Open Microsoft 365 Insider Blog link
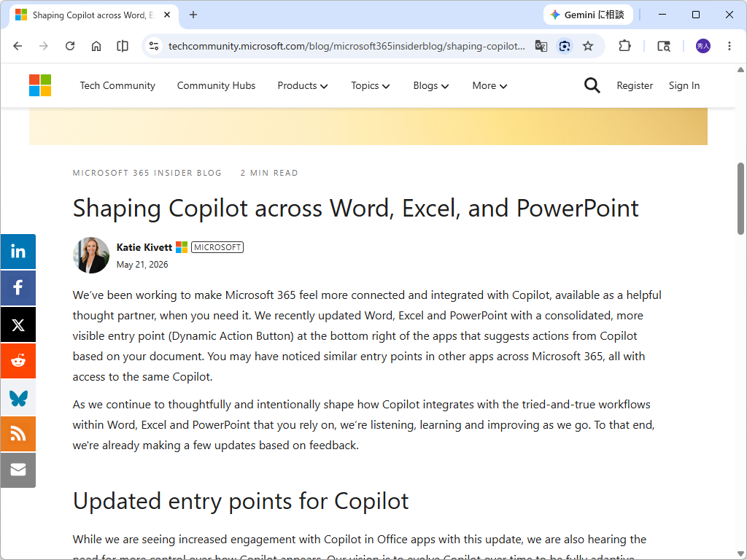747x560 pixels. 147,173
